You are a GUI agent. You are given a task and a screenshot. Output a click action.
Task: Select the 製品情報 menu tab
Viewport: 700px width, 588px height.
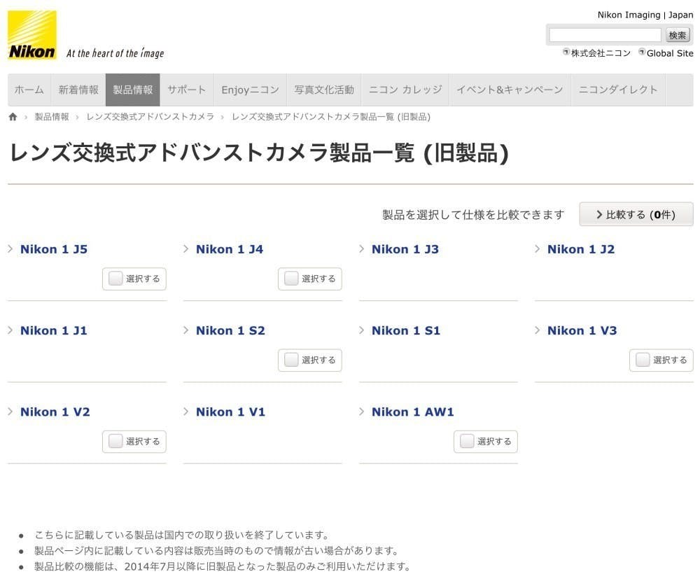click(x=132, y=90)
